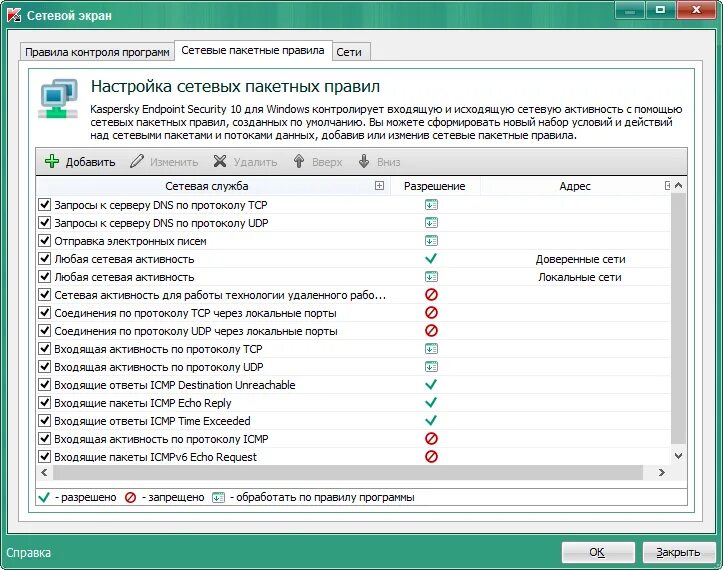Click the green plus Add icon
This screenshot has height=570, width=723.
52,161
